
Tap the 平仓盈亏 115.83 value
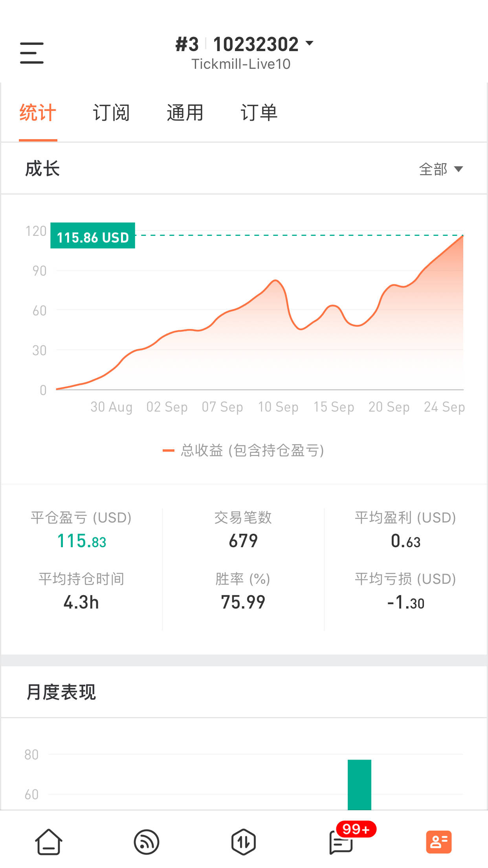(x=82, y=541)
